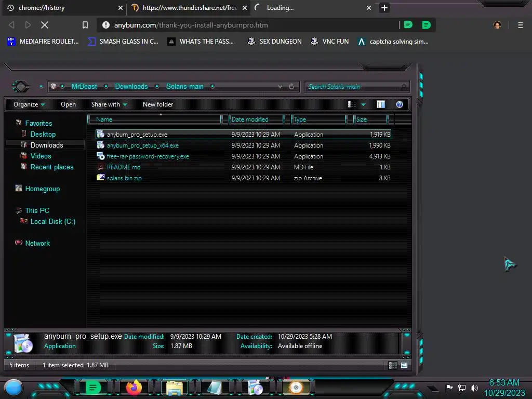Open Homegroup in navigation pane
This screenshot has height=399, width=532.
[43, 189]
